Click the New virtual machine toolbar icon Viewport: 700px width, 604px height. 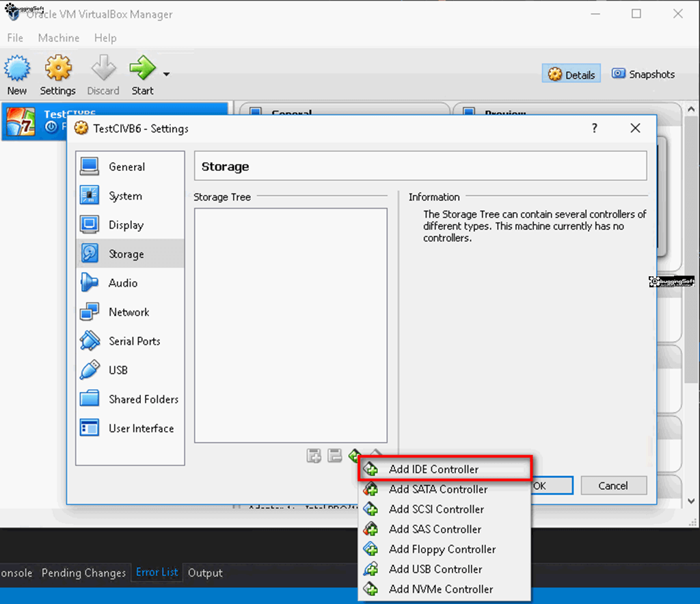(17, 75)
